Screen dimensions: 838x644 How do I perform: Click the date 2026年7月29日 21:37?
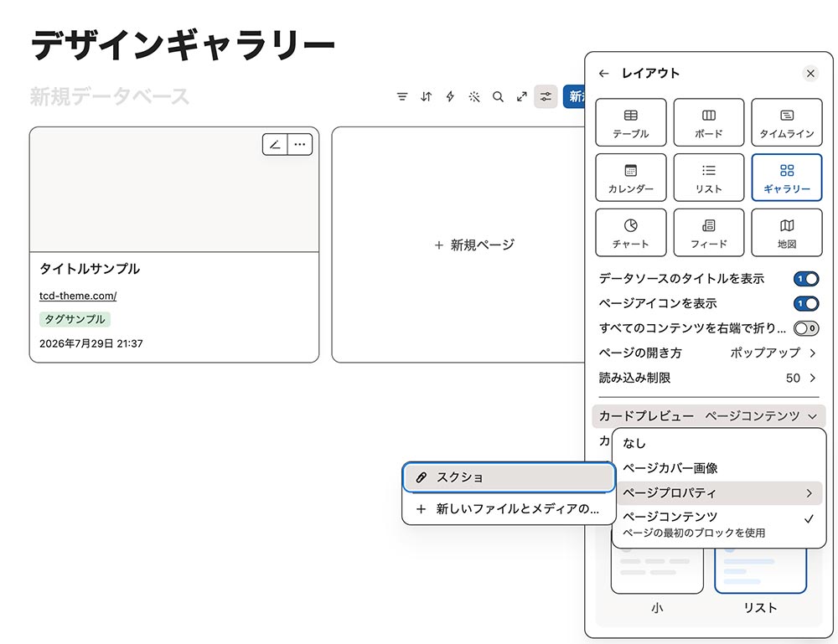(x=91, y=343)
